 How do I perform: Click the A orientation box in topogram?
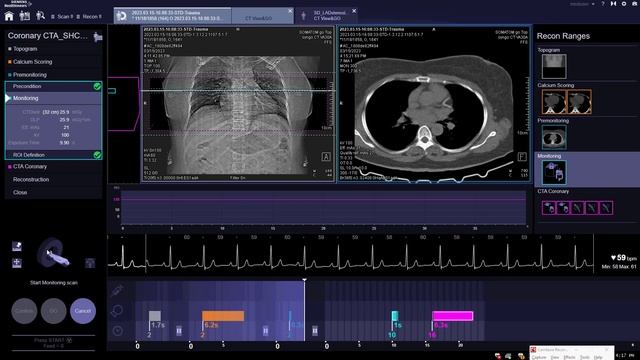click(x=326, y=156)
